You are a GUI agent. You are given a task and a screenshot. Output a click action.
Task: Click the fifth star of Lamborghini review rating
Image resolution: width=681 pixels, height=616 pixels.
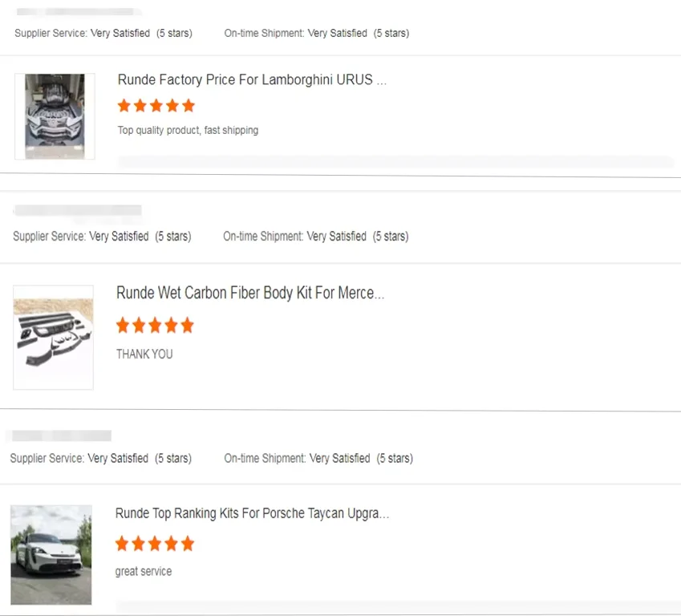click(x=188, y=106)
